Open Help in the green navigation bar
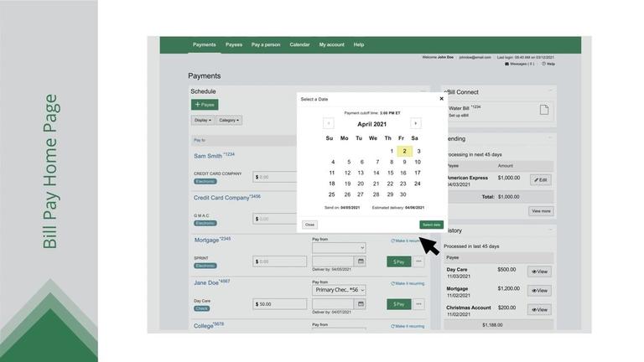The image size is (644, 362). 359,44
